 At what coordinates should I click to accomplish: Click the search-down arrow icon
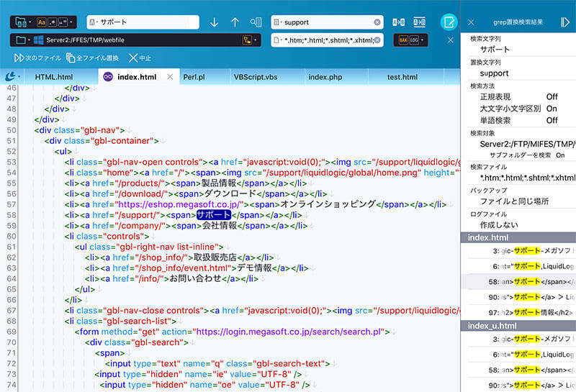tap(214, 22)
